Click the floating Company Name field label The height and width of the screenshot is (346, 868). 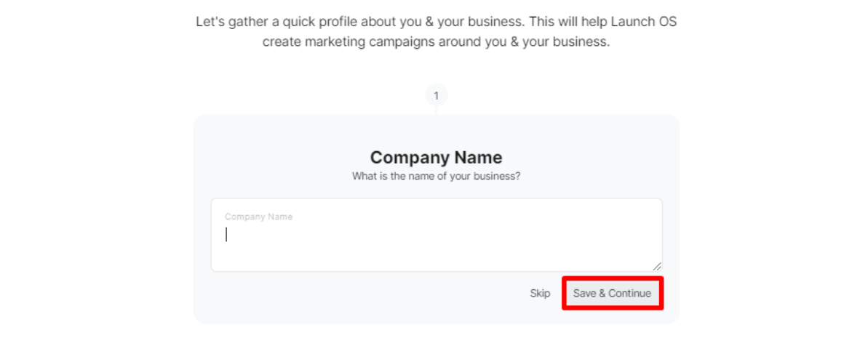(258, 217)
